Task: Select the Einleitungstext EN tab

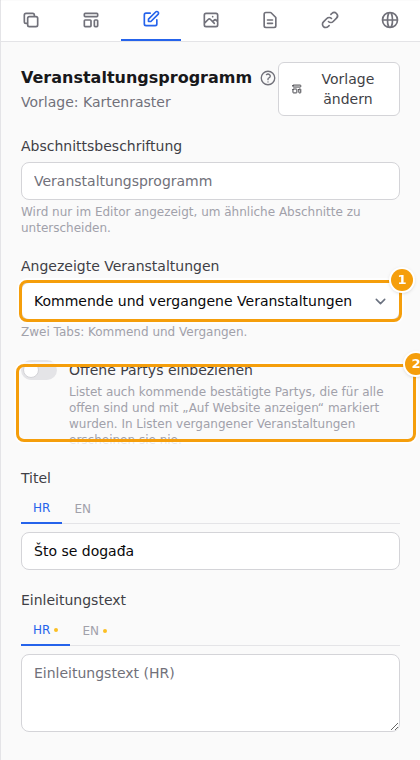Action: (x=95, y=631)
